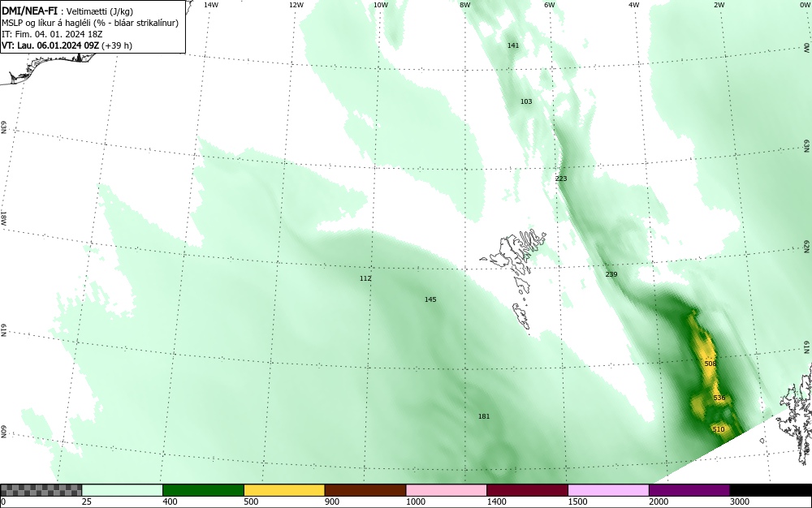Click the 536 CAPE value on map

pos(719,398)
